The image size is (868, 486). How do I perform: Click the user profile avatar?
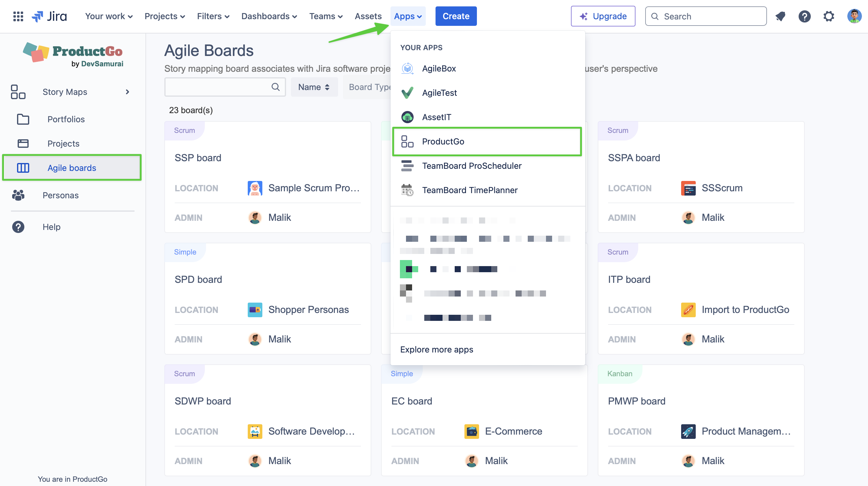854,16
